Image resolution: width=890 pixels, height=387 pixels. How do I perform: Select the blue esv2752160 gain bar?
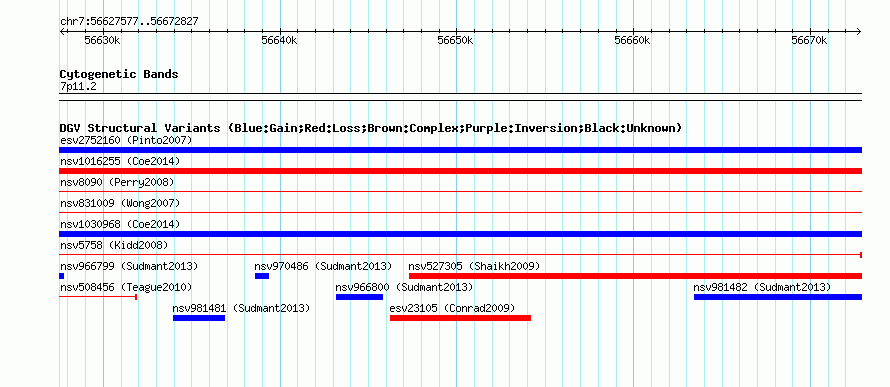(460, 150)
